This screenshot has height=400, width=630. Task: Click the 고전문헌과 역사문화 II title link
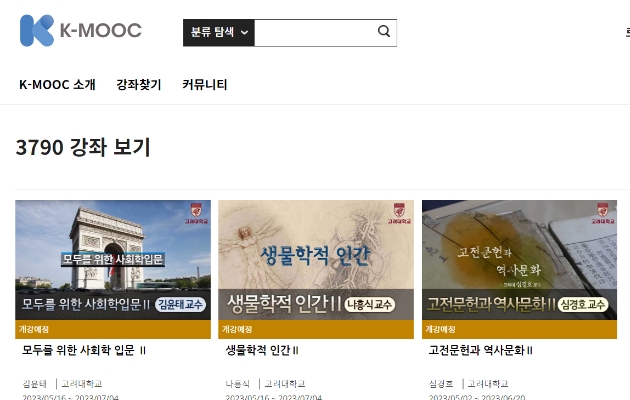click(481, 350)
